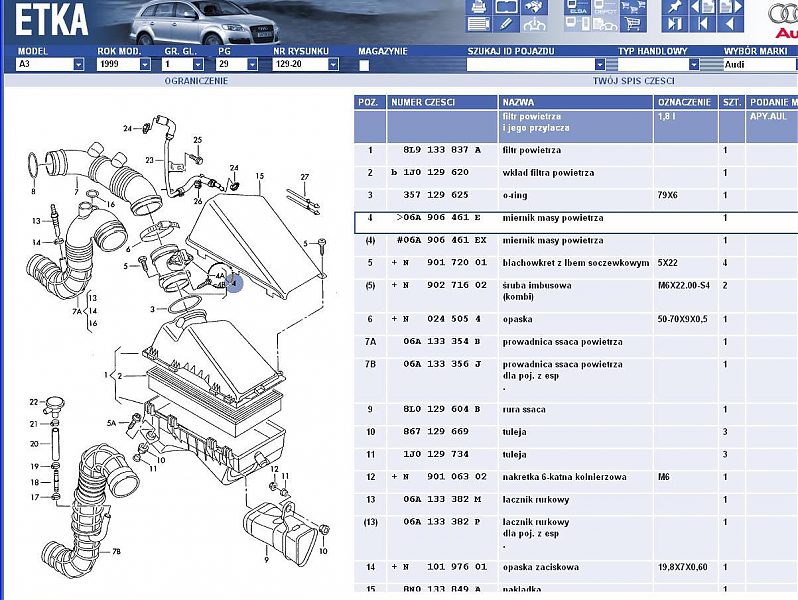The width and height of the screenshot is (798, 600).
Task: Click the pushpin icon
Action: tap(675, 7)
